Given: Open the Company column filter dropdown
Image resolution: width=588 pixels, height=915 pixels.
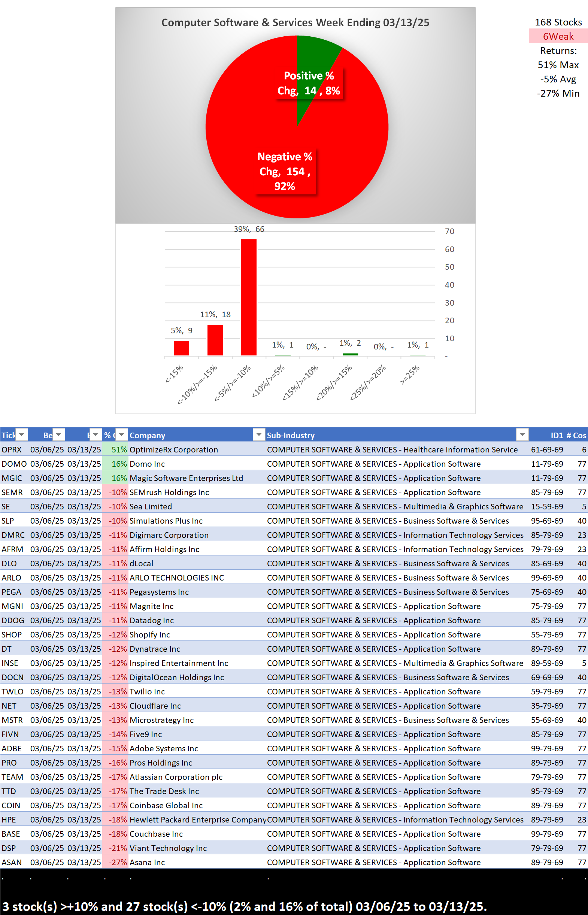Looking at the screenshot, I should pos(259,434).
